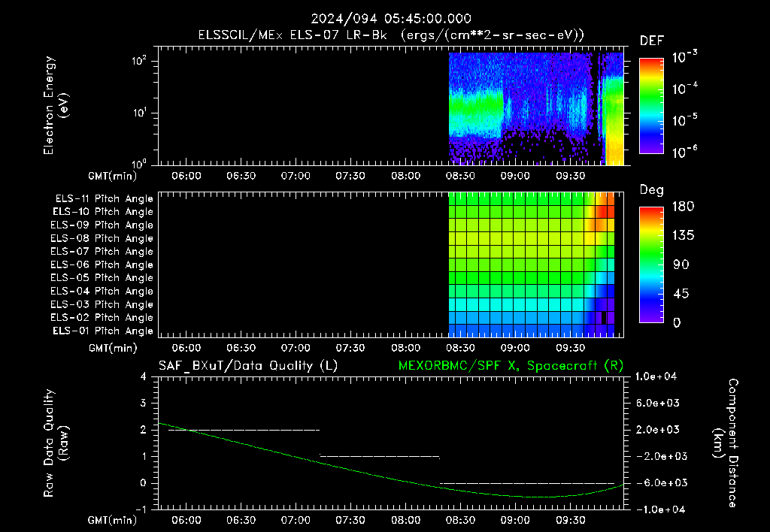
Task: Click the 06:00 time label under the spectrogram
Action: click(186, 176)
